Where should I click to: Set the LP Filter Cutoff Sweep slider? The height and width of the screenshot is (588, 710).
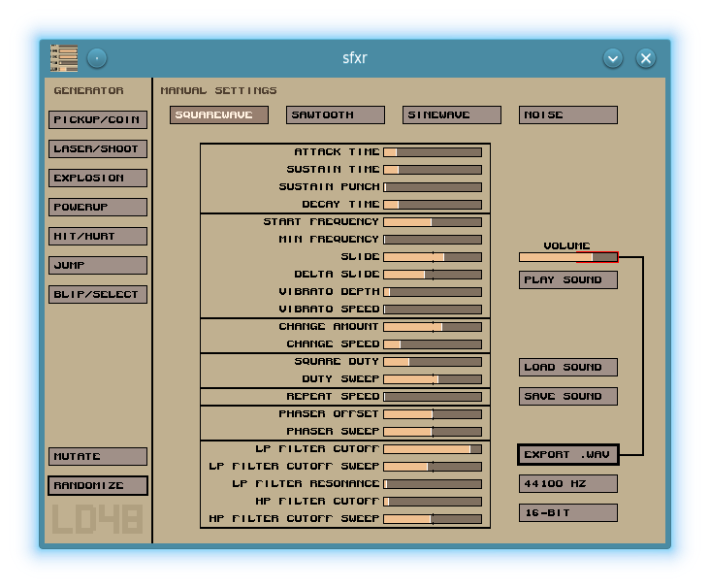(x=433, y=466)
